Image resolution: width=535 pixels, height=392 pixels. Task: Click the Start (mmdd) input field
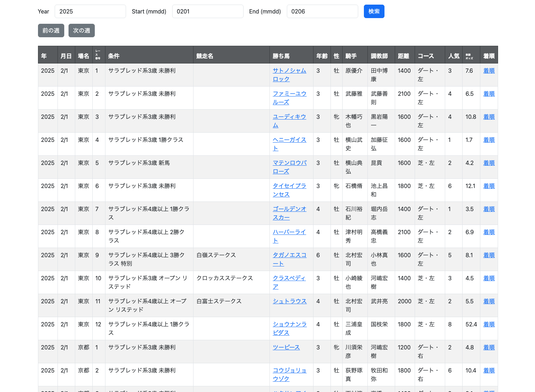[x=208, y=11]
